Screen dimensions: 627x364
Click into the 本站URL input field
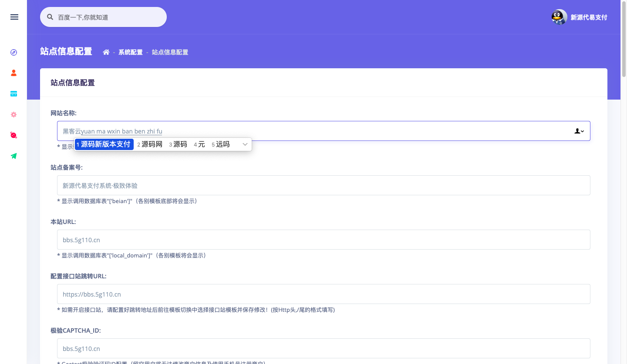pyautogui.click(x=323, y=240)
